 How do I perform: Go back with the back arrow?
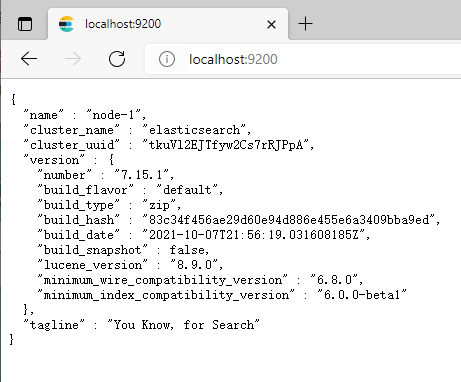point(29,59)
